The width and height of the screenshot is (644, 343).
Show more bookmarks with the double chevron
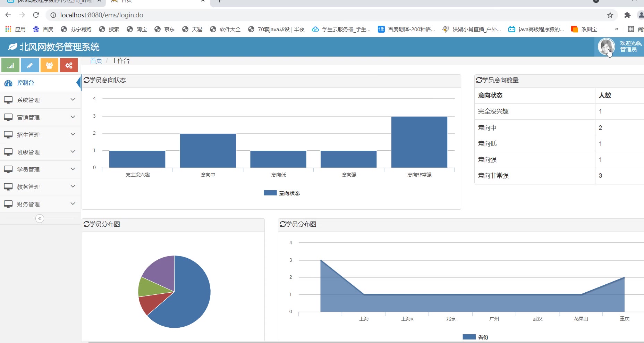tap(616, 29)
